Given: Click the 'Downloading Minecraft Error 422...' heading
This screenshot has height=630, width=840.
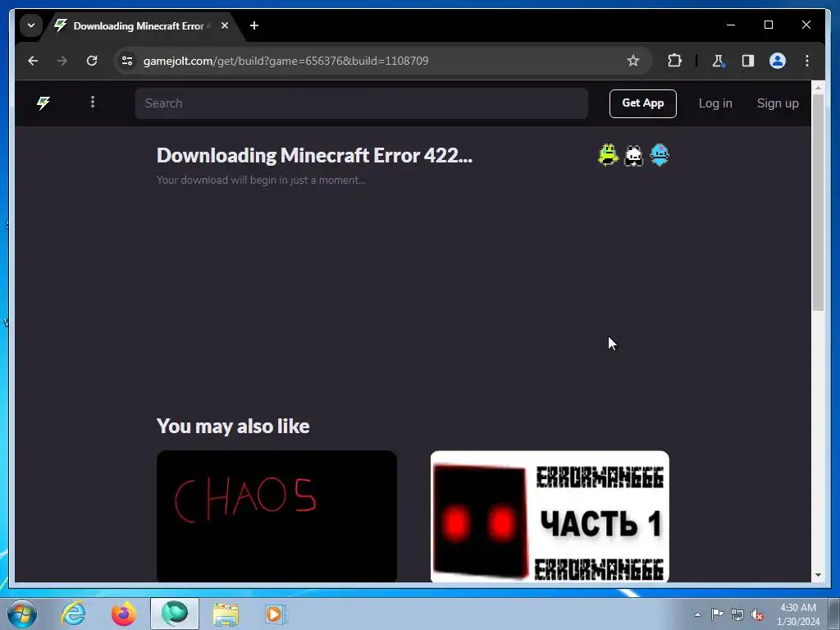Looking at the screenshot, I should coord(314,155).
